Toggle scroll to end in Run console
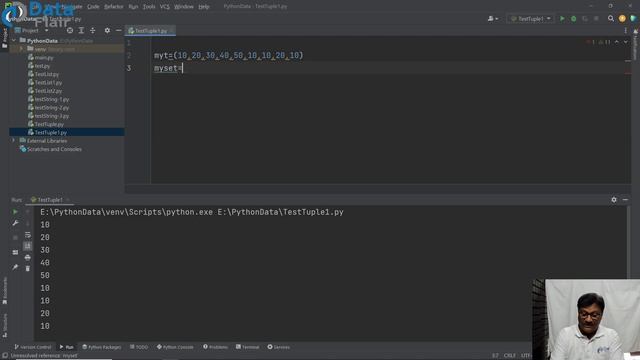Image resolution: width=640 pixels, height=360 pixels. click(27, 246)
